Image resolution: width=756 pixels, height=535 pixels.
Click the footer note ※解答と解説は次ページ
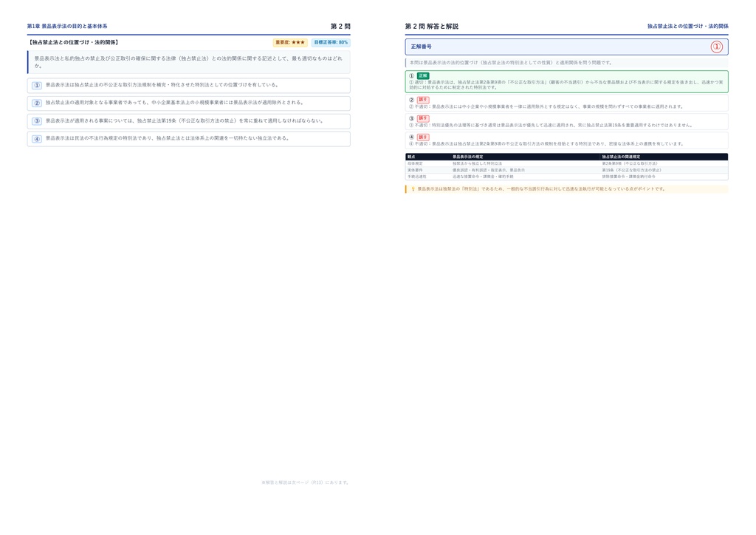(306, 483)
